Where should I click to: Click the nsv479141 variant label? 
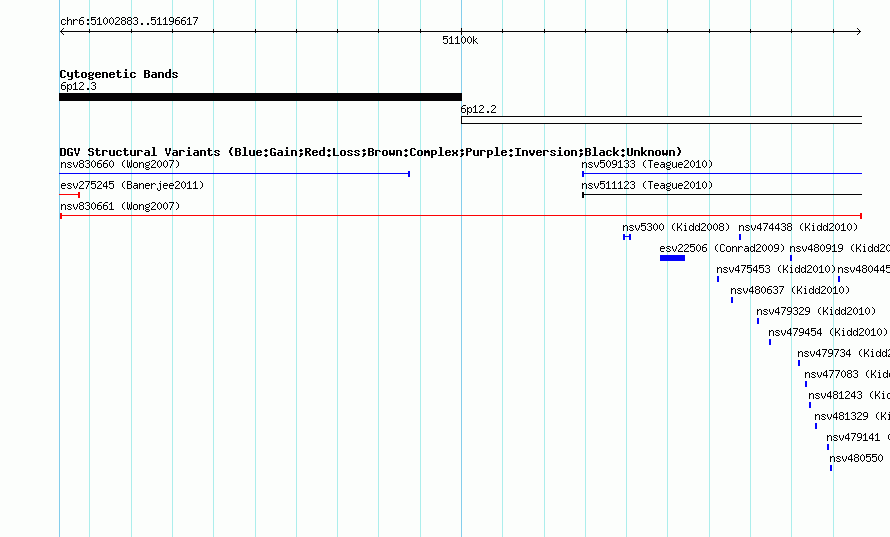(x=858, y=438)
